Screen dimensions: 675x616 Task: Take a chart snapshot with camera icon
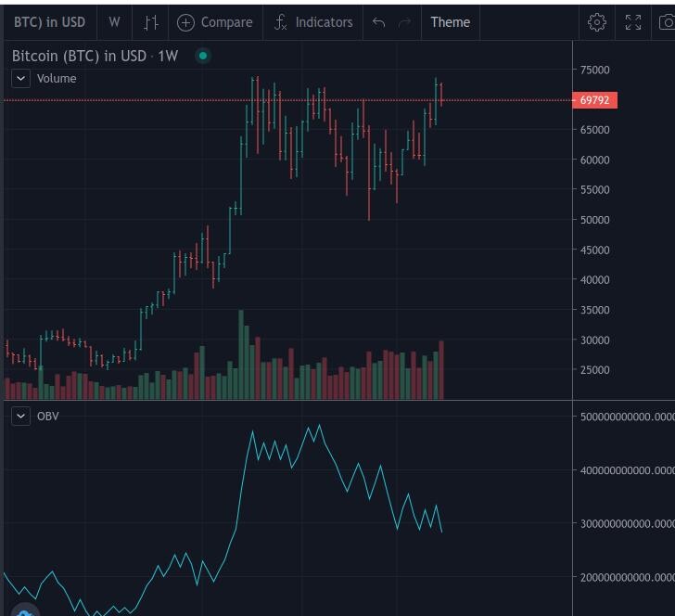click(667, 22)
